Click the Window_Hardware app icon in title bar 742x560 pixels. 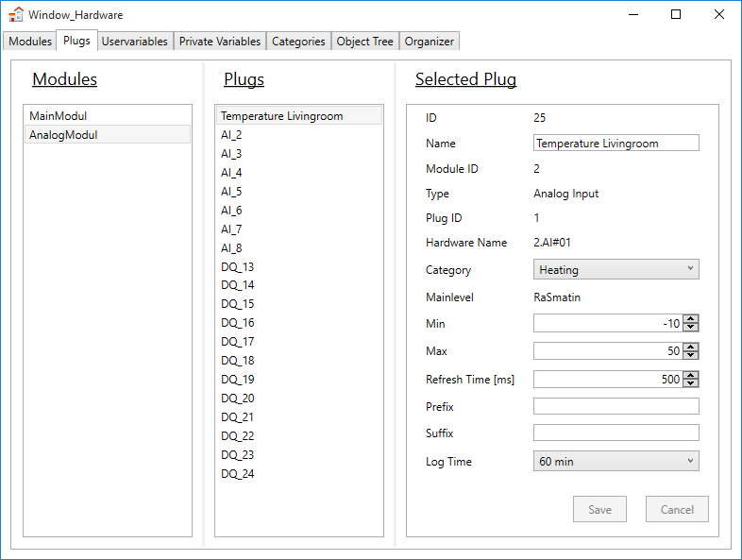(x=16, y=15)
